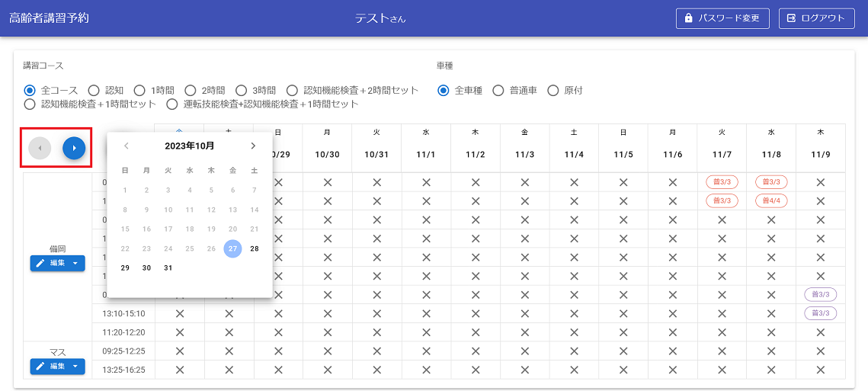Go to previous month in calendar popup
The height and width of the screenshot is (391, 868).
point(127,146)
